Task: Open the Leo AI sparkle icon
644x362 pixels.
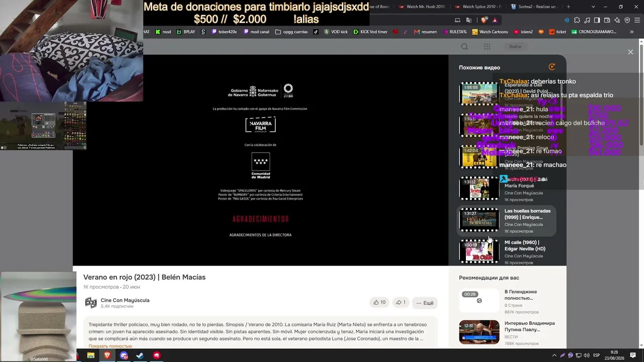Action: pos(617,20)
